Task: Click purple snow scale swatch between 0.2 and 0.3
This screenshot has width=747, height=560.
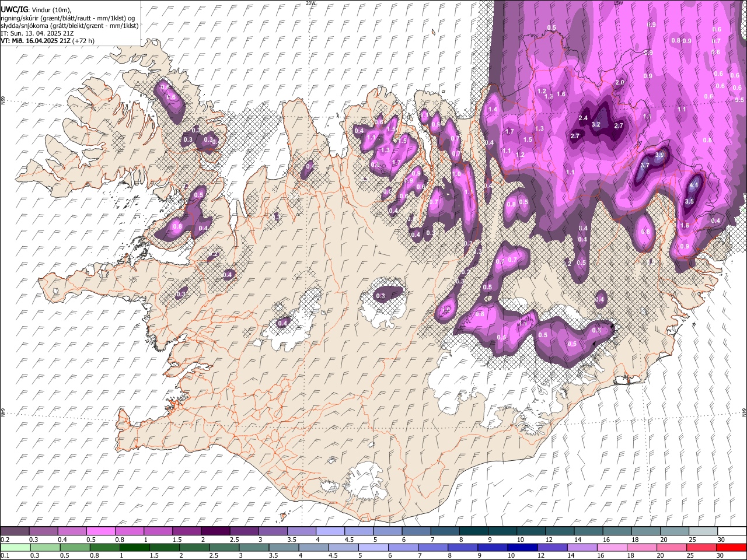Action: point(15,531)
